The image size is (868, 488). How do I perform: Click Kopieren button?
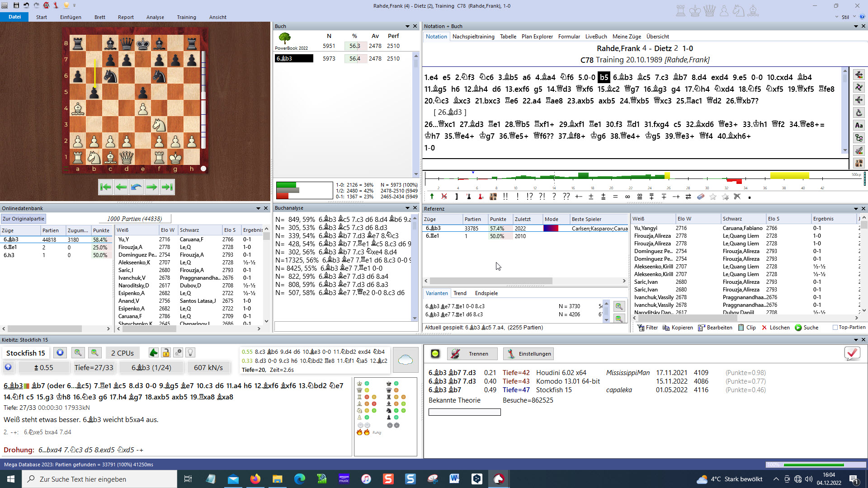coord(678,328)
